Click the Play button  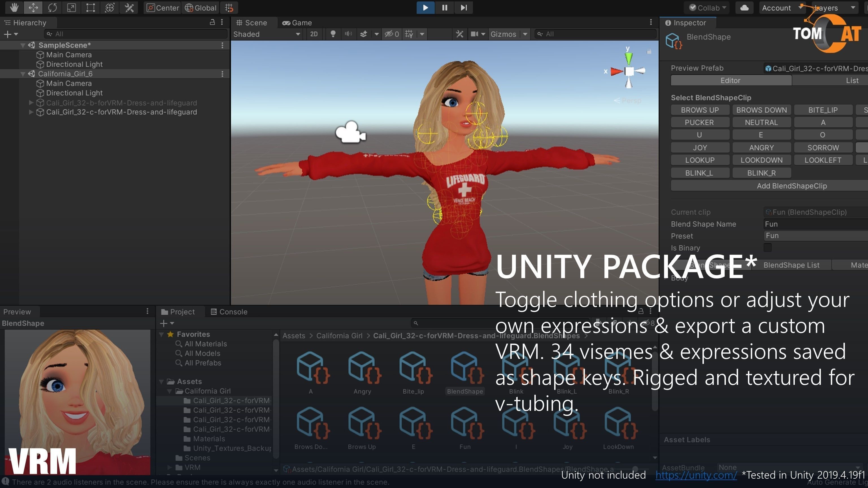tap(425, 7)
